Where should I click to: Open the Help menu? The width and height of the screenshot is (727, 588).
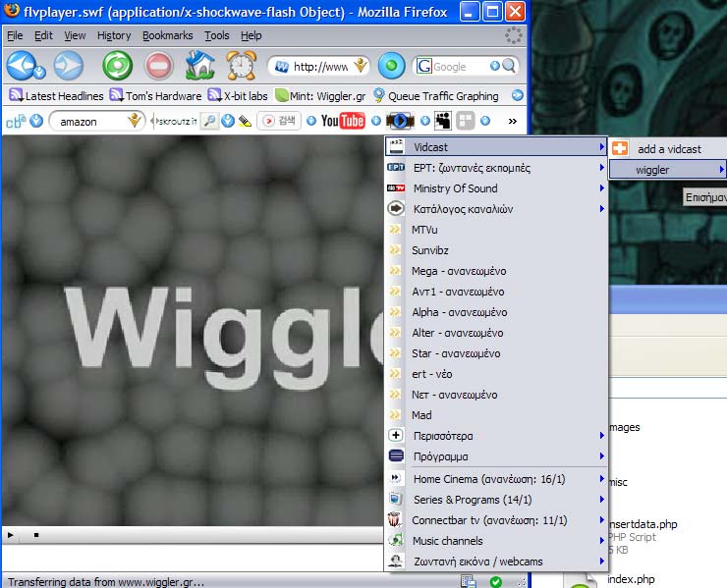tap(251, 35)
